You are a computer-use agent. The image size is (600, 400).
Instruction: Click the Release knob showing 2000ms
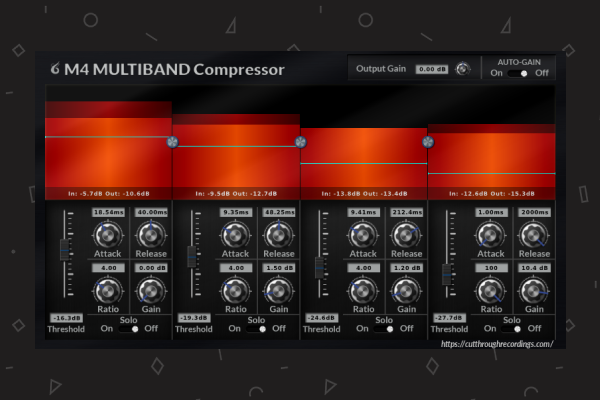point(533,236)
